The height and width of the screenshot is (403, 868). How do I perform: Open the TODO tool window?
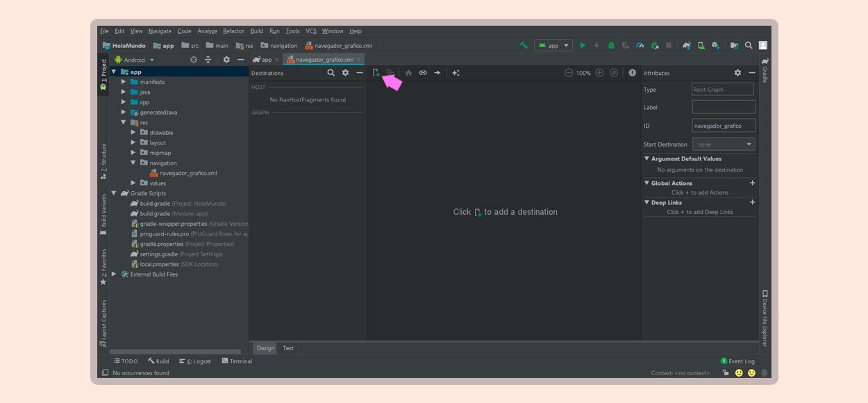[126, 361]
